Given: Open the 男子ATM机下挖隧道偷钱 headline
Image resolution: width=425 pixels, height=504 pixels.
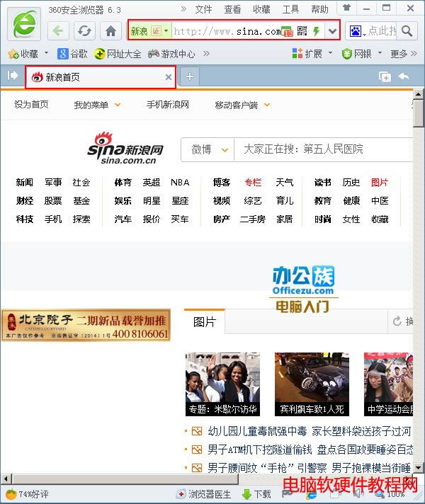Looking at the screenshot, I should coord(260,449).
